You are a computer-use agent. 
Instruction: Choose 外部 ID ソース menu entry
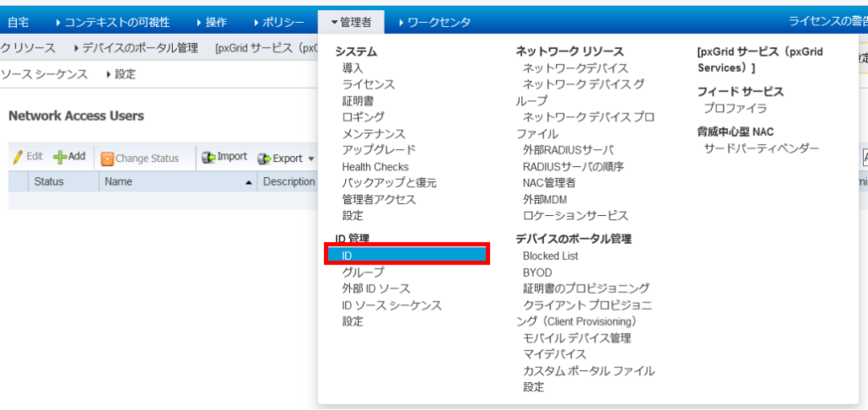(x=376, y=289)
